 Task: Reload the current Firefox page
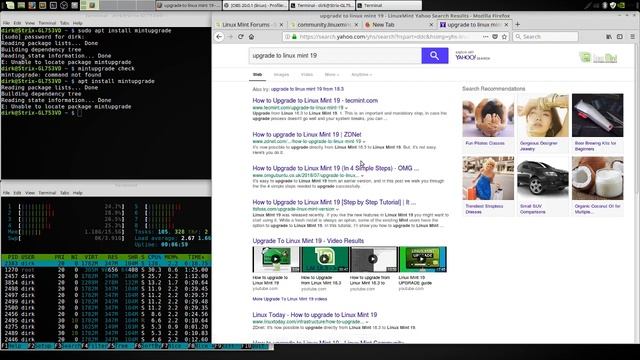pyautogui.click(x=241, y=37)
